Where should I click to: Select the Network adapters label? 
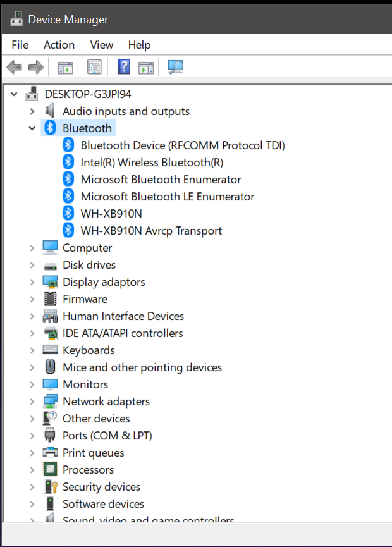click(x=106, y=401)
